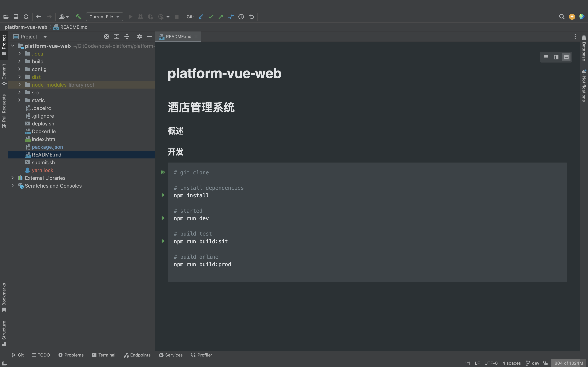Open search everywhere magnifier icon
Screen dimensions: 588x367
[x=562, y=17]
